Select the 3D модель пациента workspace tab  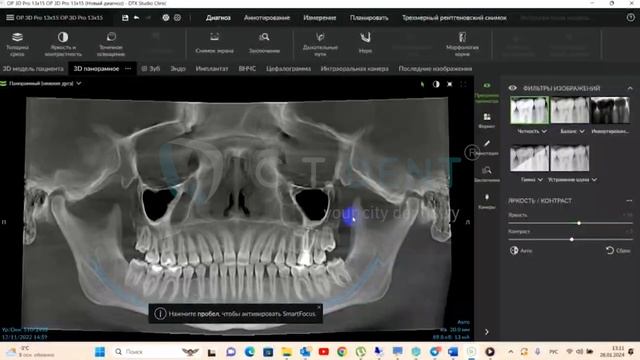[x=33, y=69]
